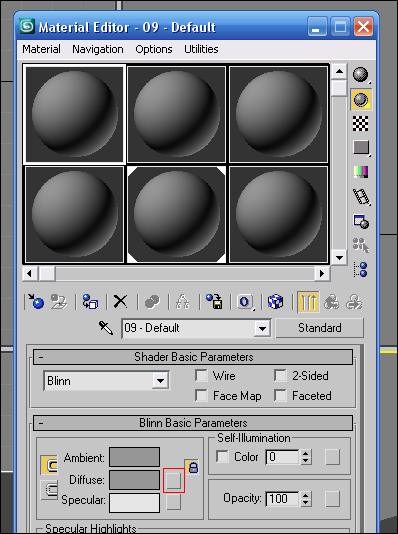Click the Opacity map button
Screen dimensions: 398x534
point(332,499)
